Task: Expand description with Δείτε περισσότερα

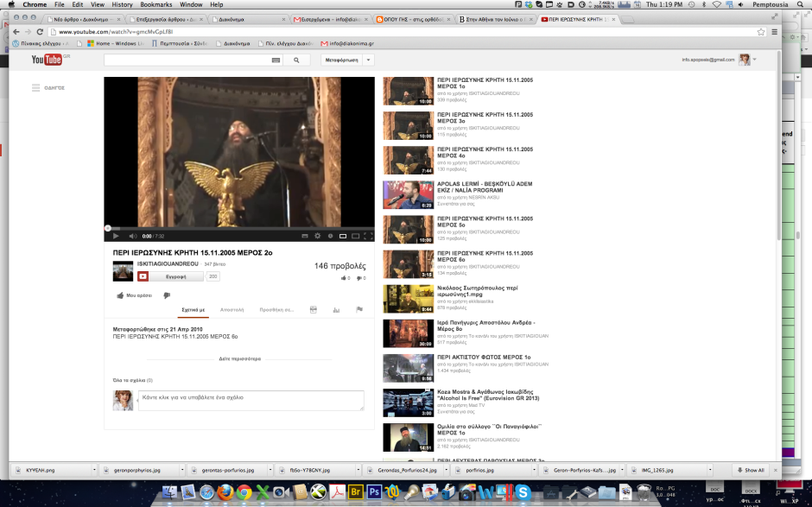Action: pos(239,358)
